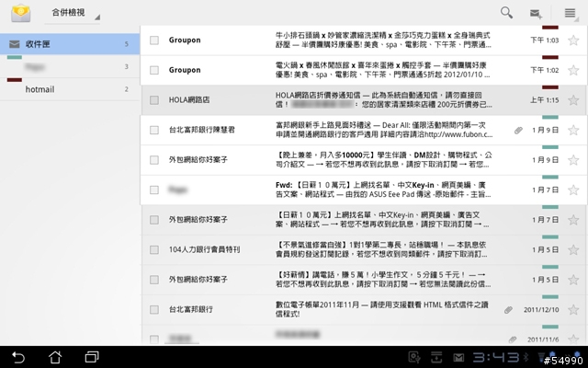The height and width of the screenshot is (368, 588).
Task: Star the 外包網給你好案子 email without Fwd, 1月7日
Action: coord(573,220)
